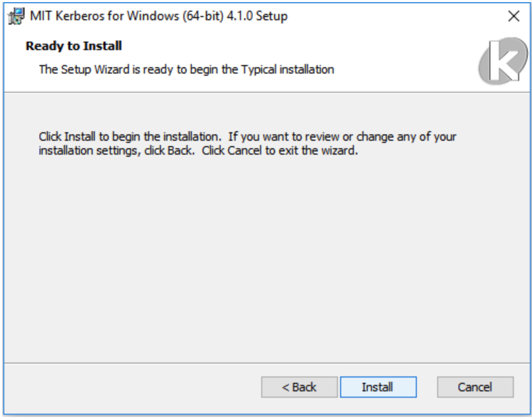This screenshot has width=532, height=418.
Task: Exit the wizard using the Cancel button
Action: point(475,387)
